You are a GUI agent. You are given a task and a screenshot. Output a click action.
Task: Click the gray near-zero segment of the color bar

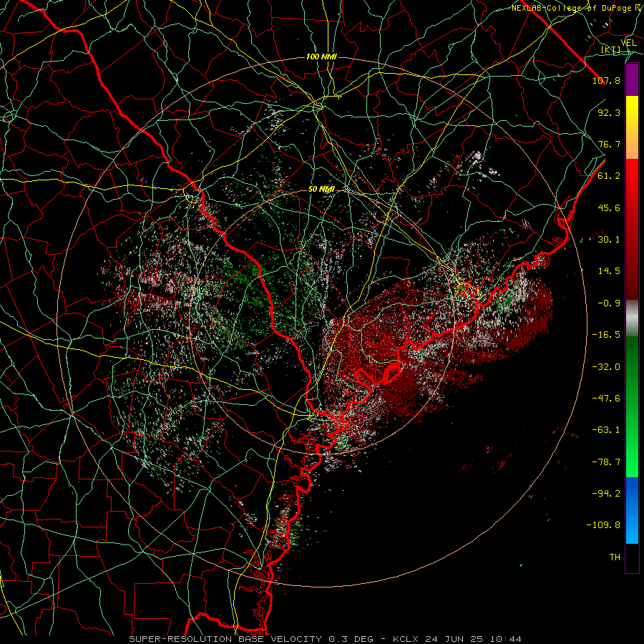tap(632, 318)
